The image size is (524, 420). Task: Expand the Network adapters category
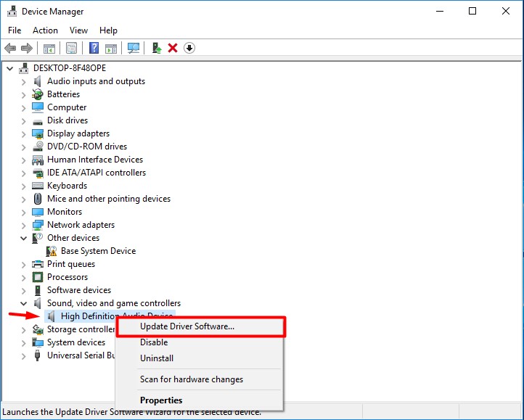(23, 225)
